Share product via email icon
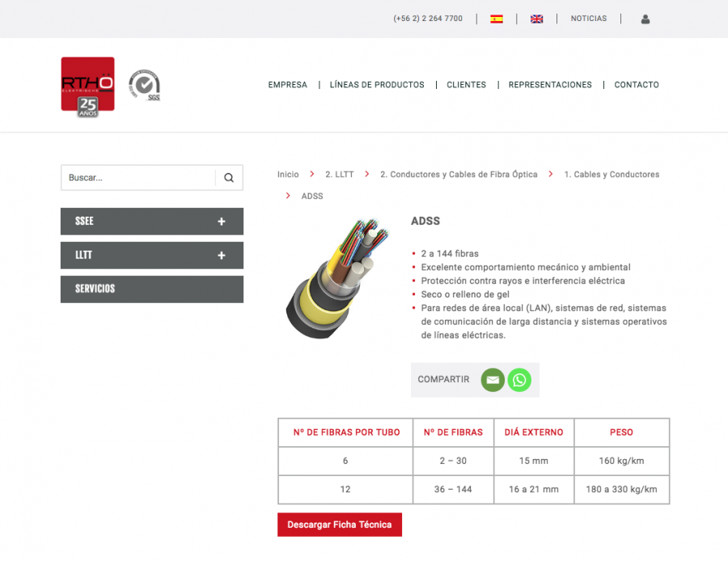 tap(493, 380)
